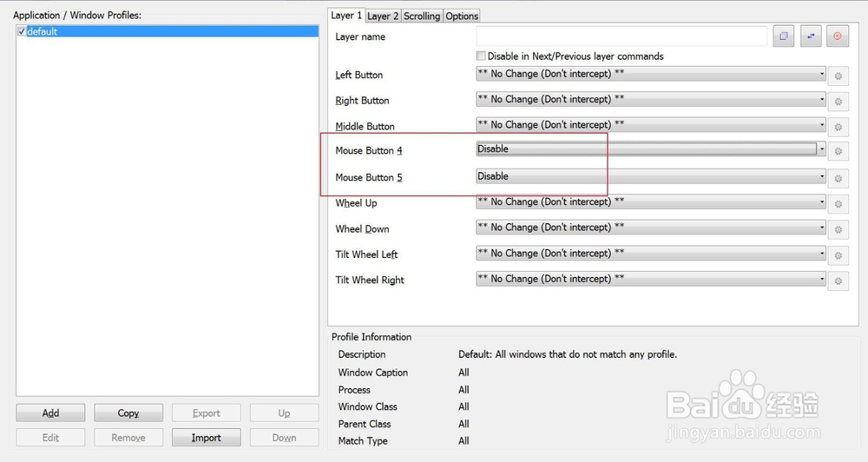Open the Tilt Wheel Right dropdown
Screen dimensions: 868x462
[650, 279]
